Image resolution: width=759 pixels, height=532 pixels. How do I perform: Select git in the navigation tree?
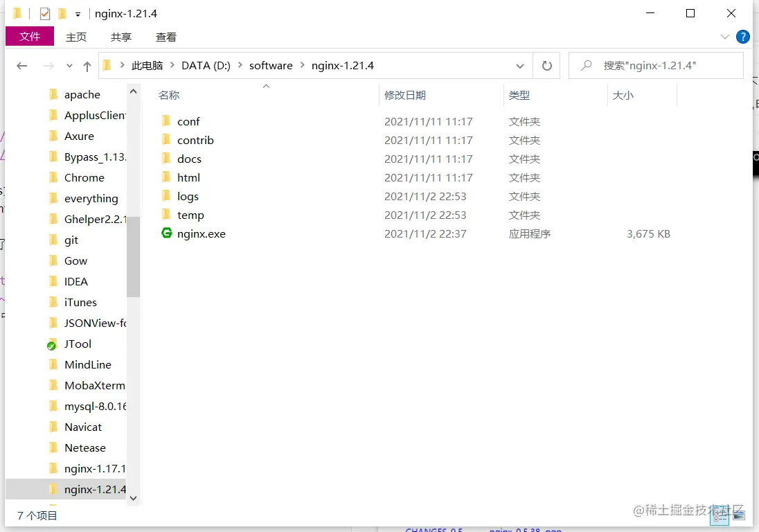coord(71,240)
